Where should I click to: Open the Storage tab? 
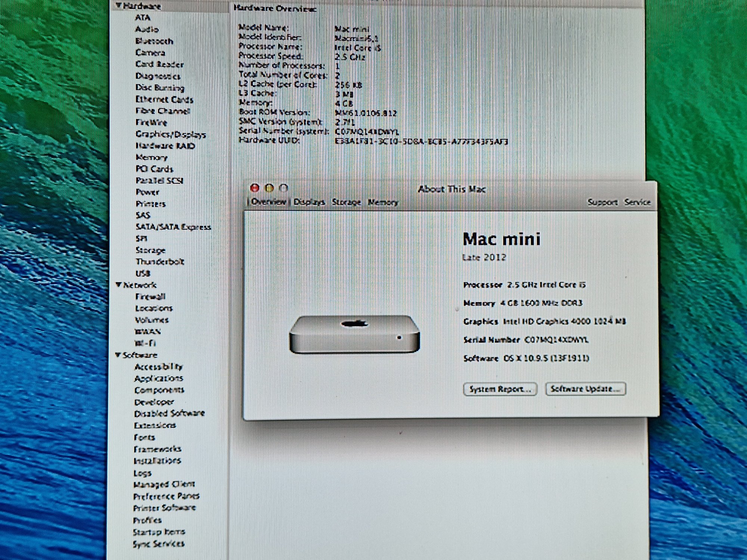pyautogui.click(x=346, y=202)
